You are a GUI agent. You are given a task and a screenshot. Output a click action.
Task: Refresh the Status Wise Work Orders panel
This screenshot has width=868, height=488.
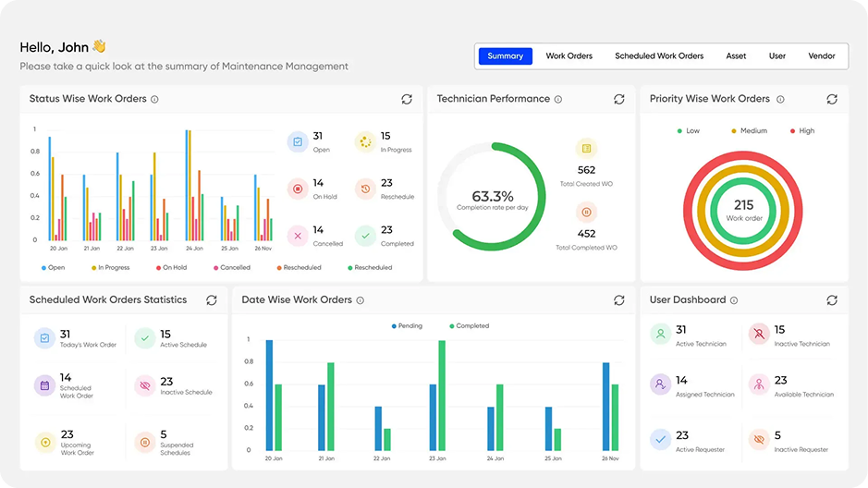(x=407, y=99)
